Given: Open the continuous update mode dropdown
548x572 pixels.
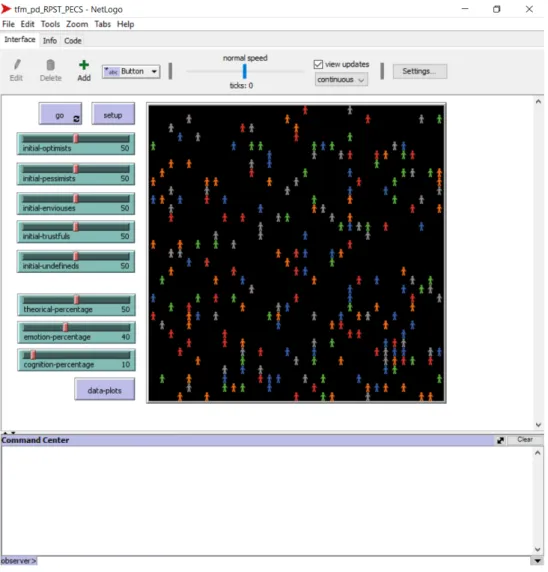Looking at the screenshot, I should [341, 80].
